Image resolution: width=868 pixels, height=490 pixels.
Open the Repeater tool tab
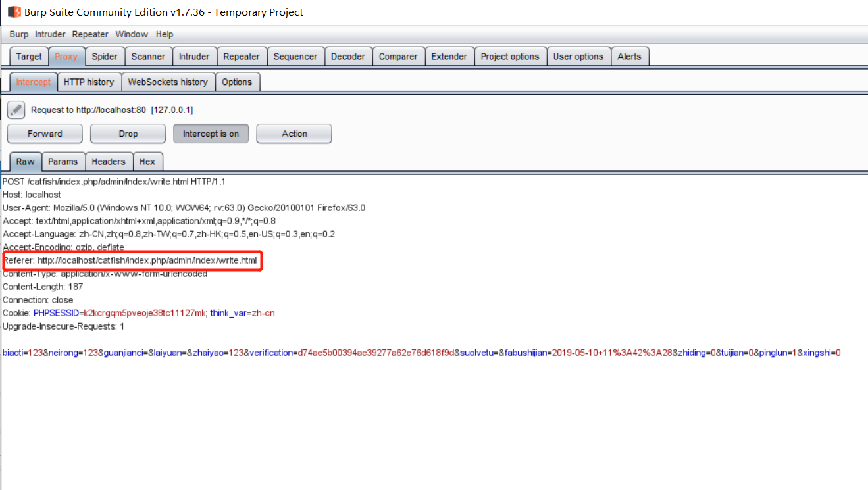[242, 57]
